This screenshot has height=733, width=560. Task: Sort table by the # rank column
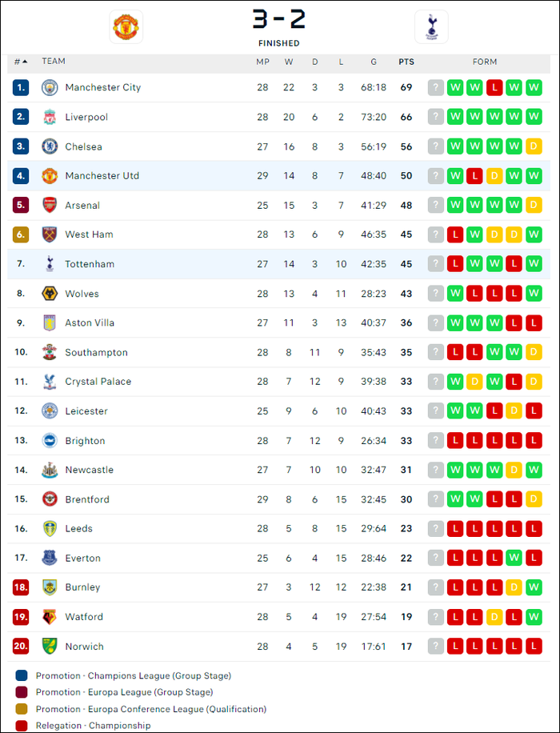tap(21, 62)
